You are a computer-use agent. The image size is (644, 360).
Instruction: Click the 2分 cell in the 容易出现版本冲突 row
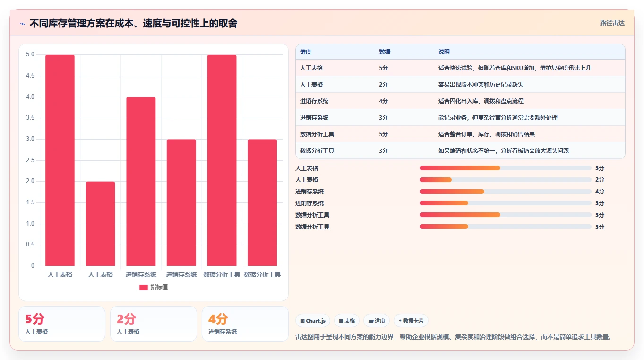tap(384, 85)
